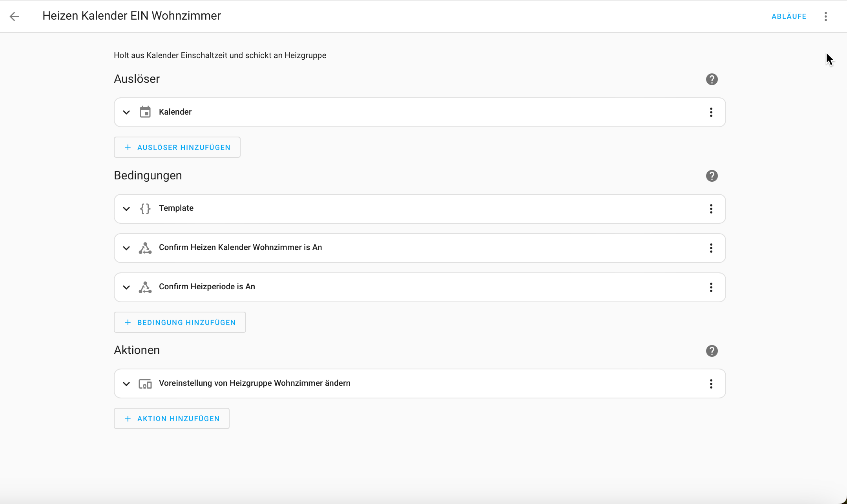
Task: Open Template condition three-dot menu
Action: (711, 209)
